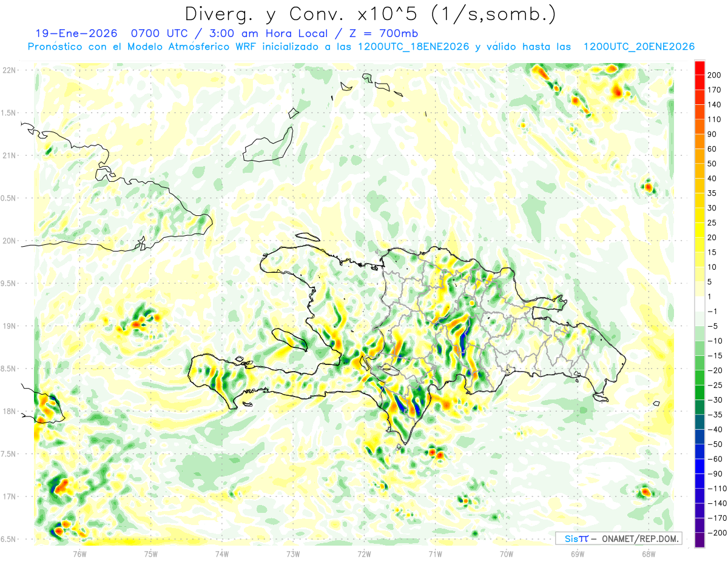Viewport: 728px width, 562px height.
Task: Click the '72W' longitude label
Action: pos(364,554)
